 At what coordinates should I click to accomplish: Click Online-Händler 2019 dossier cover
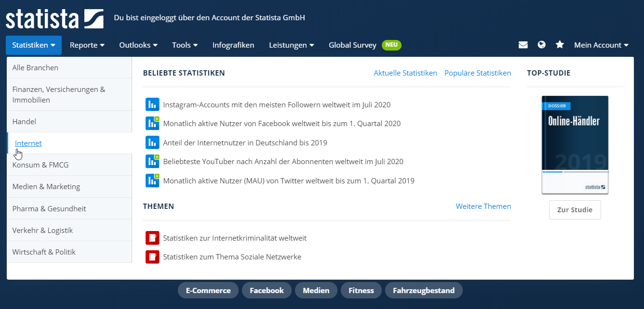575,145
